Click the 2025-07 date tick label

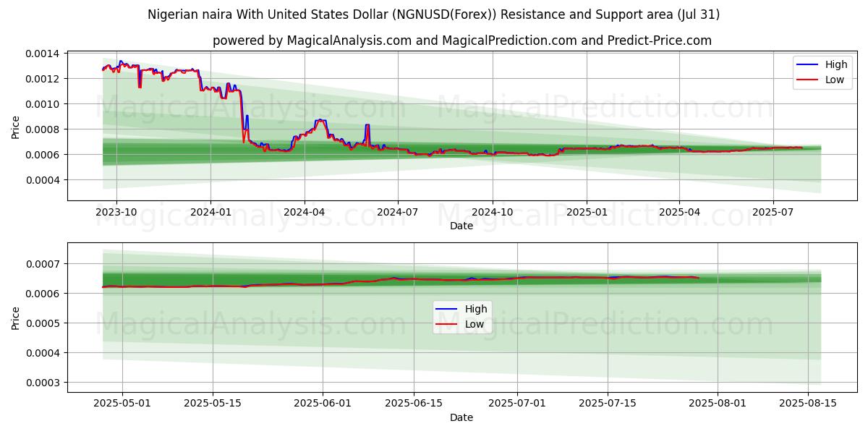coord(773,212)
